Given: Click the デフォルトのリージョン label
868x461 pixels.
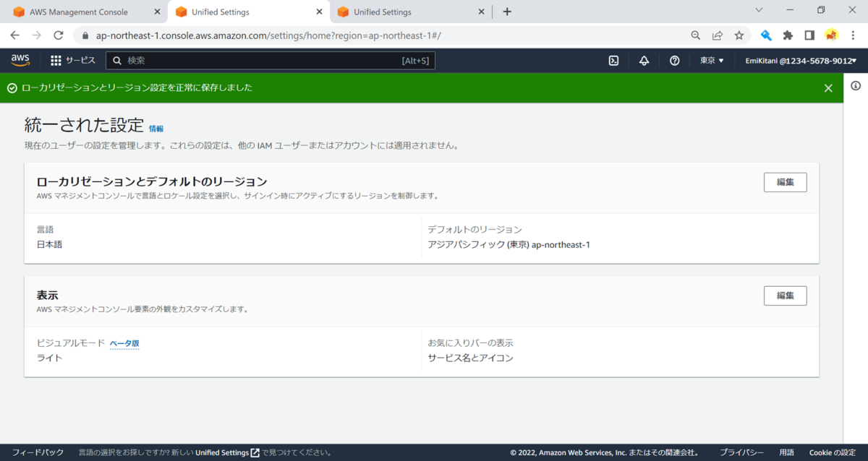Looking at the screenshot, I should tap(475, 229).
